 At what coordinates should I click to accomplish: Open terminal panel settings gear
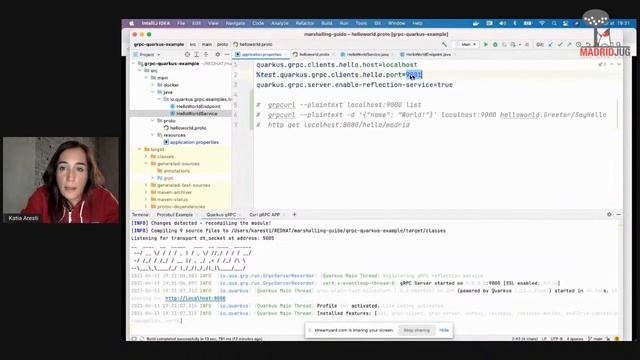coord(609,214)
